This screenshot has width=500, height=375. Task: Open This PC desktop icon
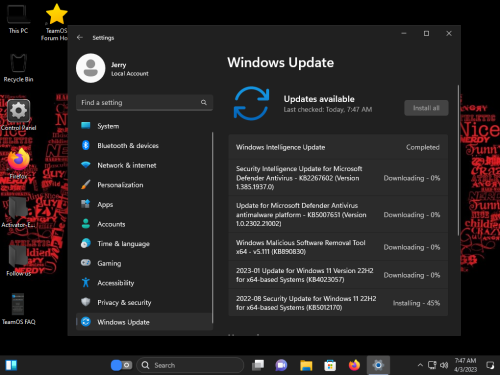tap(18, 19)
